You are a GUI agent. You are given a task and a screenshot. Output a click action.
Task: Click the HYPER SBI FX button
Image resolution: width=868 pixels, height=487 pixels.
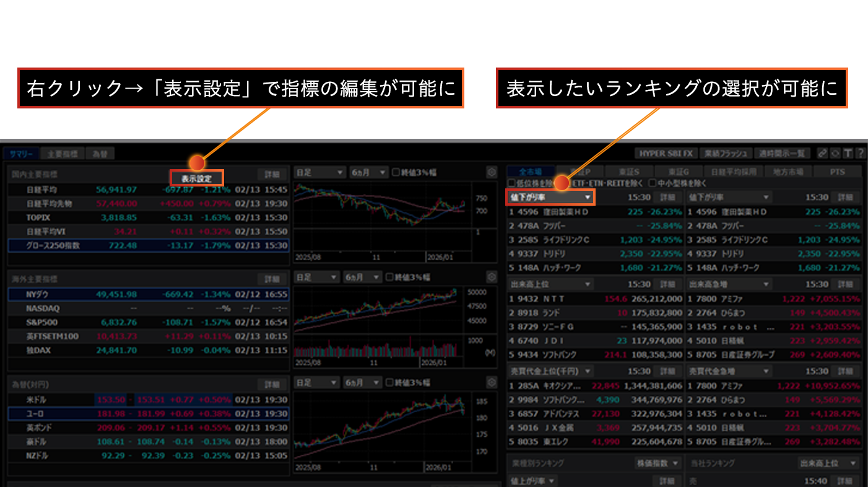click(x=666, y=153)
